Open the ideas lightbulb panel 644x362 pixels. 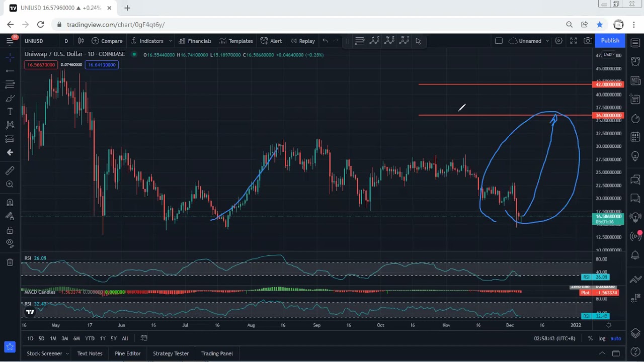pyautogui.click(x=635, y=156)
